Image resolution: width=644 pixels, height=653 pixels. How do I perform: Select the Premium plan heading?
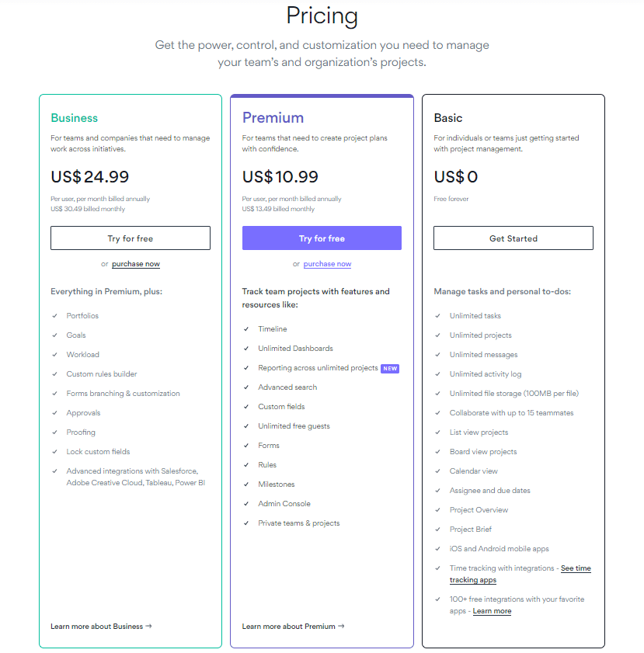click(273, 118)
